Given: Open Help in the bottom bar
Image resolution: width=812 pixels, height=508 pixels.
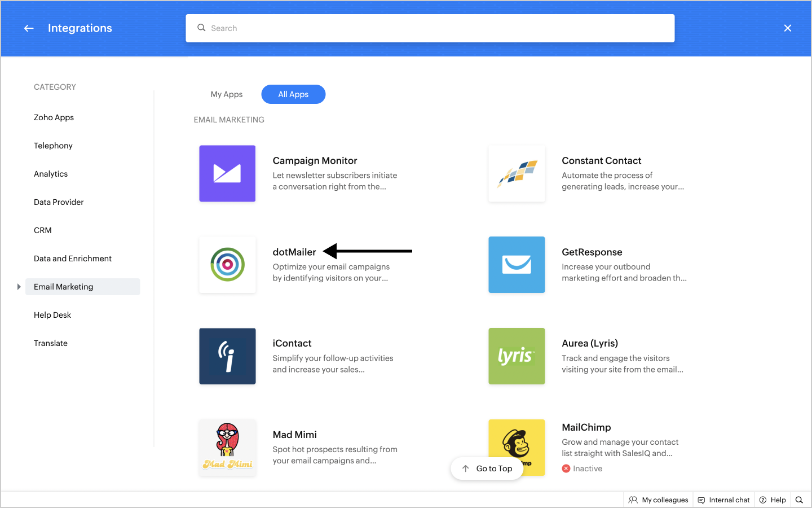Looking at the screenshot, I should (x=773, y=500).
